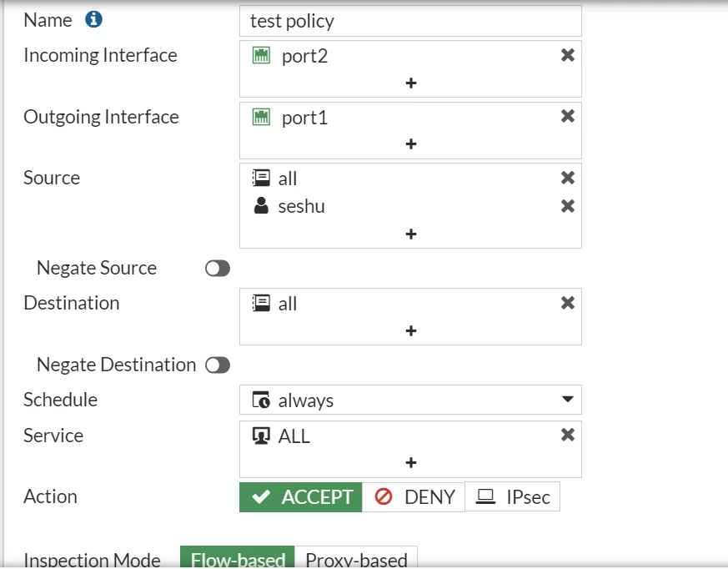728x569 pixels.
Task: Toggle the Negate Source switch
Action: (218, 268)
